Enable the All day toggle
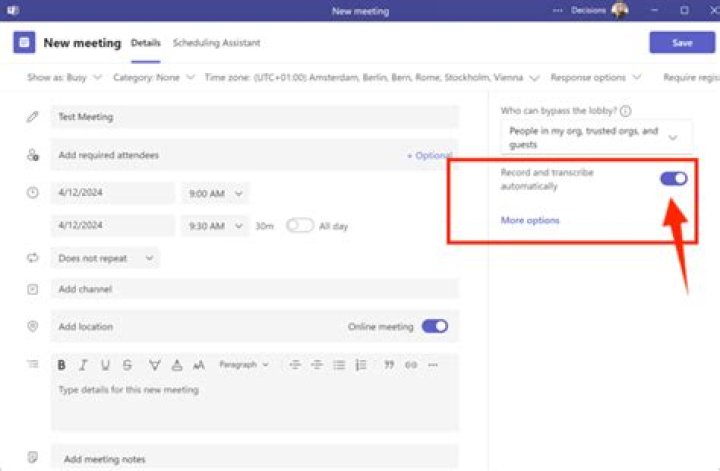This screenshot has width=720, height=471. pyautogui.click(x=300, y=225)
